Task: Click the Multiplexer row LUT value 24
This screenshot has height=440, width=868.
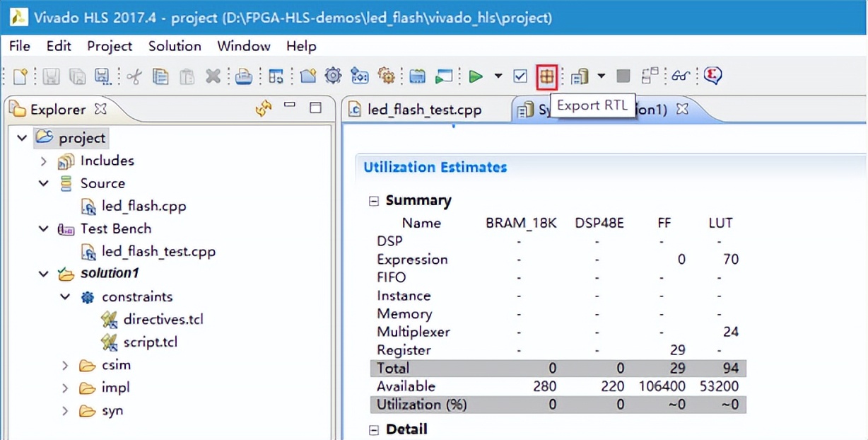Action: pos(731,332)
